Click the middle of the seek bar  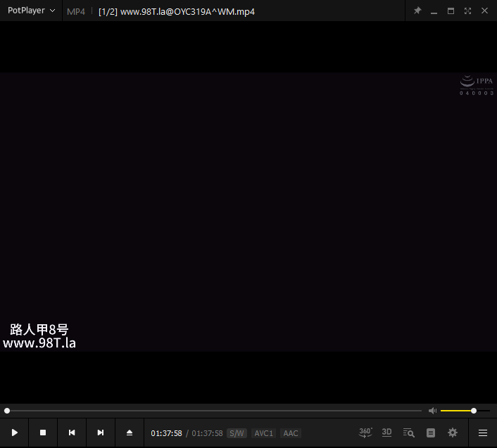click(213, 411)
